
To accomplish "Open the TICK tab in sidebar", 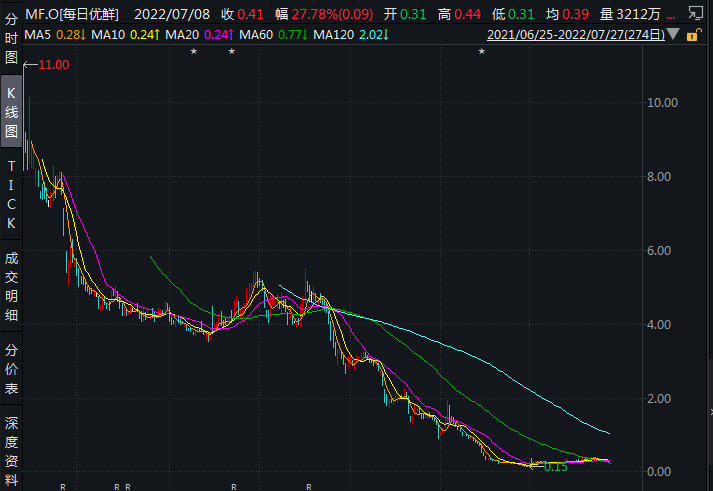I will point(11,194).
